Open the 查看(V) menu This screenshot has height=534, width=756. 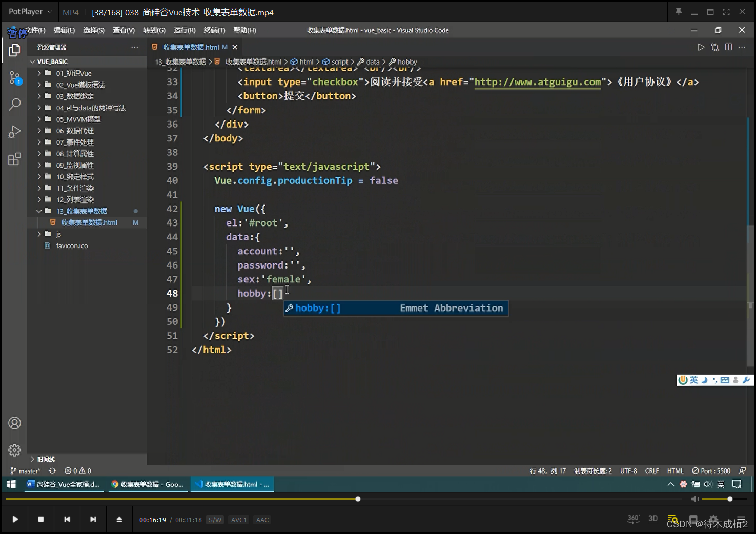[124, 30]
